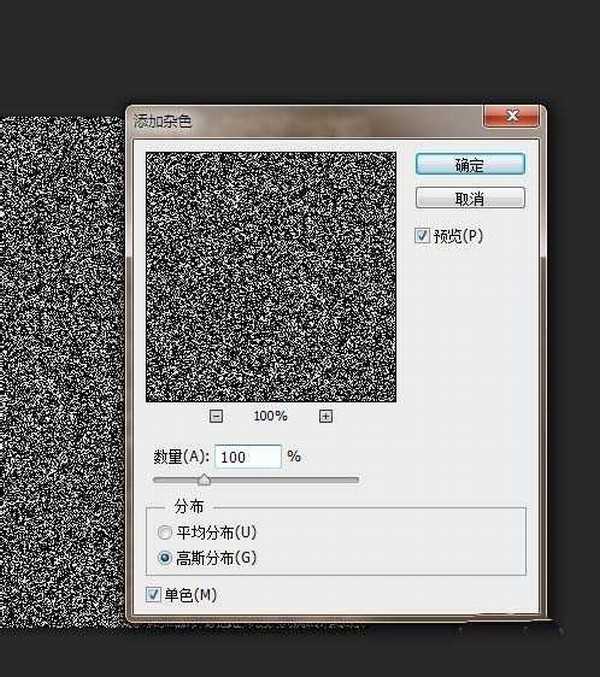Click the dark workspace area above the canvas
The image size is (600, 677).
(300, 50)
